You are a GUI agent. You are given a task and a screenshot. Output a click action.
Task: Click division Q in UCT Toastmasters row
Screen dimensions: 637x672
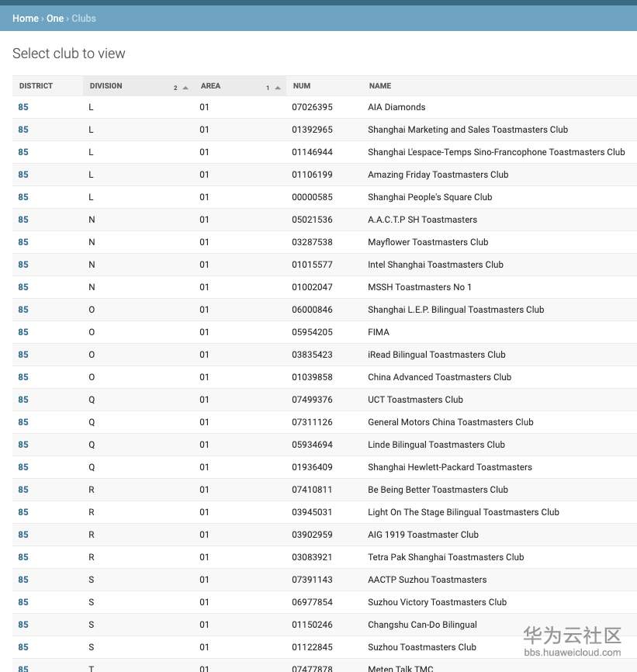click(x=92, y=400)
